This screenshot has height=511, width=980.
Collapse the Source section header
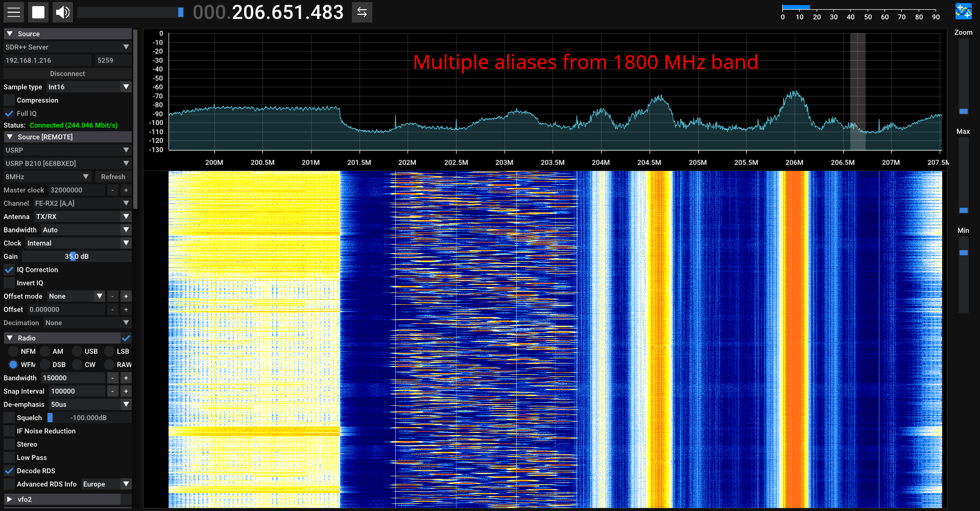pos(67,34)
